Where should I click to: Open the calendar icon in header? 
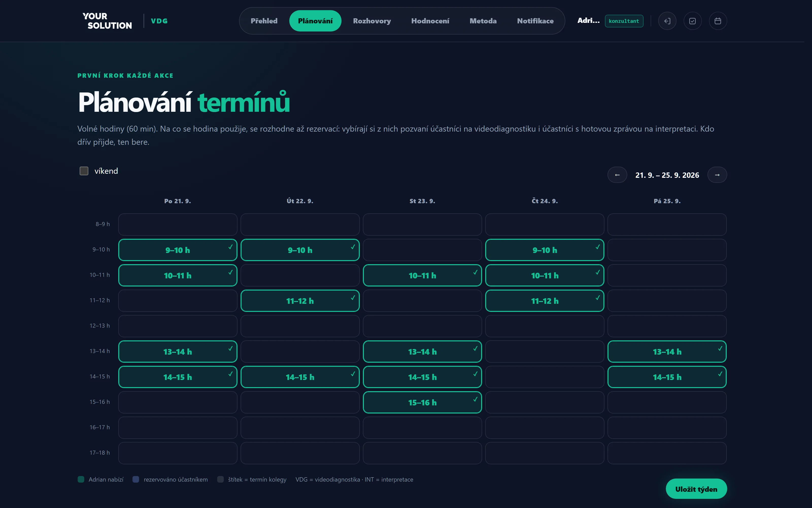coord(718,21)
